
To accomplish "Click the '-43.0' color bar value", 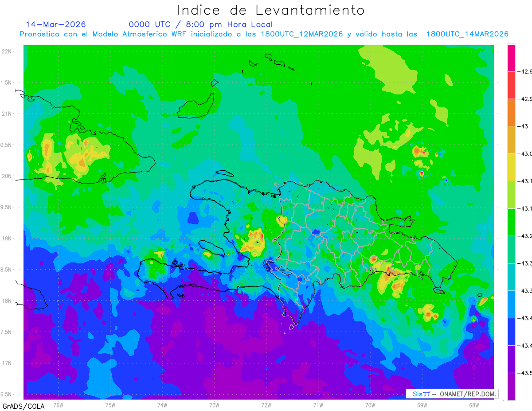I will [x=526, y=154].
